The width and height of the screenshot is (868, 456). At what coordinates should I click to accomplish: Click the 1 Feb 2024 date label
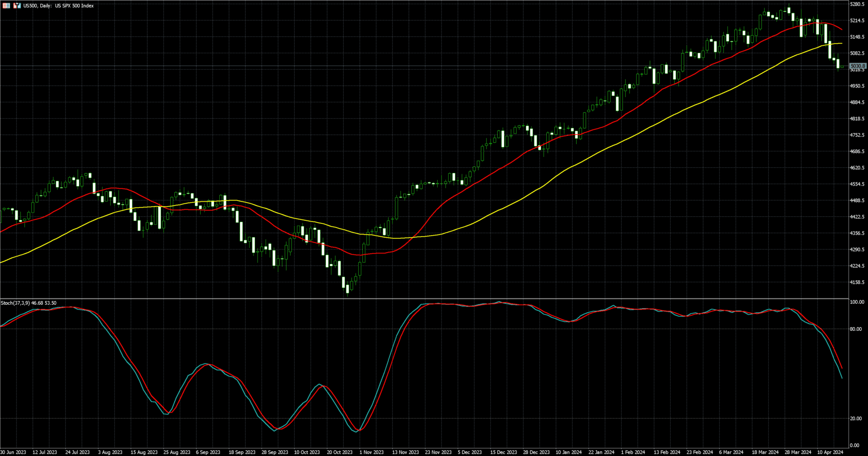pos(633,452)
